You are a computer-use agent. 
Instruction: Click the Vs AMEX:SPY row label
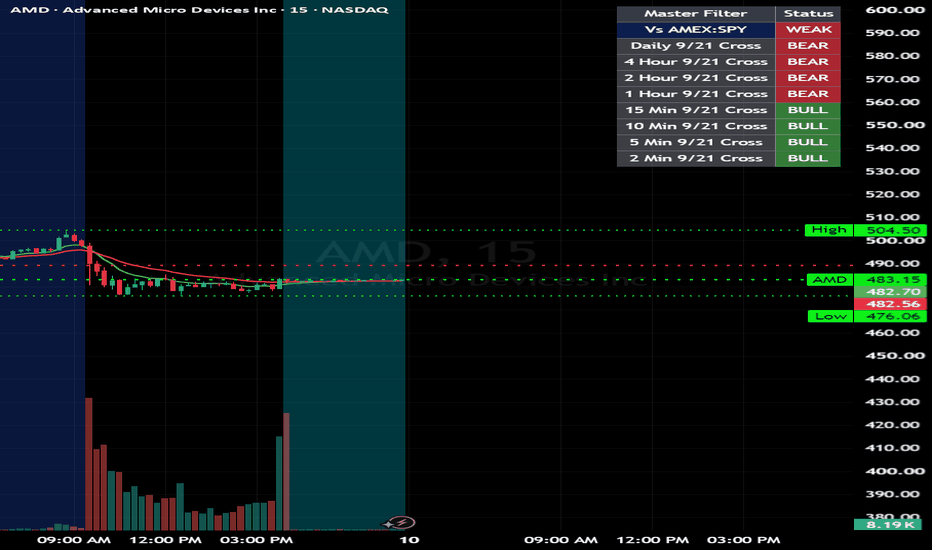(x=696, y=30)
